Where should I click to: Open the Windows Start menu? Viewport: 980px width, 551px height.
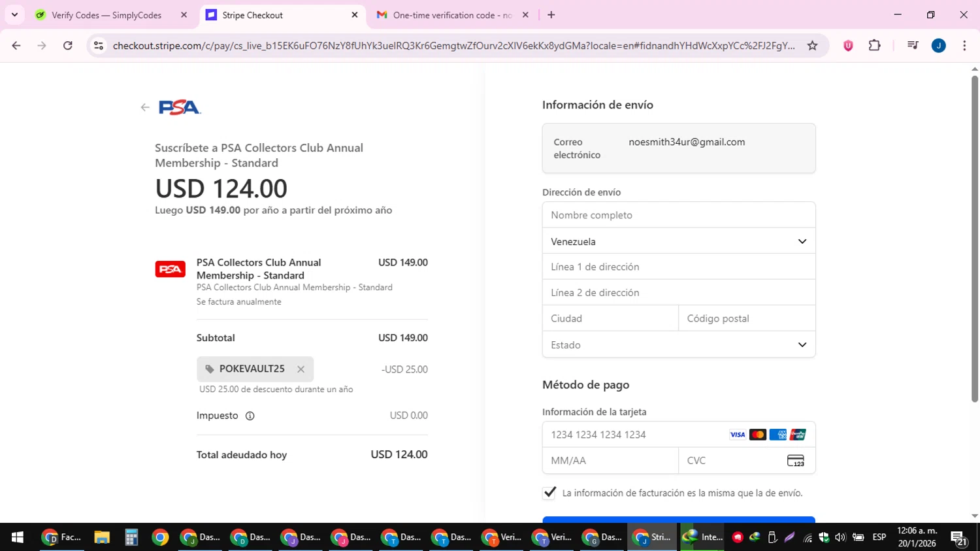click(x=18, y=537)
